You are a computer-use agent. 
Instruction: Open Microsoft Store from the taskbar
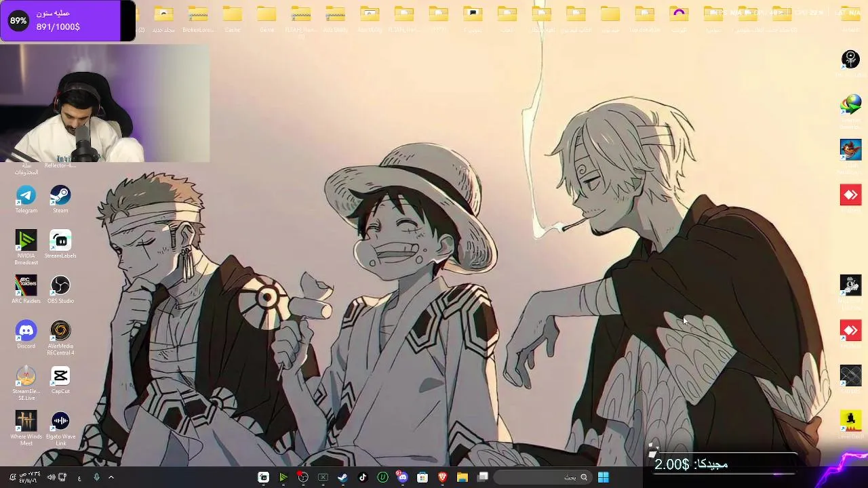[422, 477]
